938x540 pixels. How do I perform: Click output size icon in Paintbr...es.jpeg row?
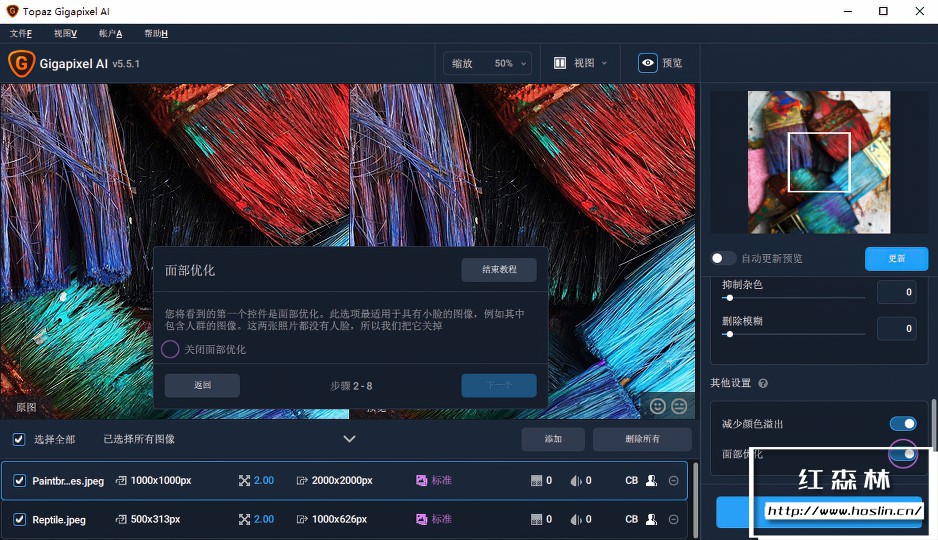point(302,480)
